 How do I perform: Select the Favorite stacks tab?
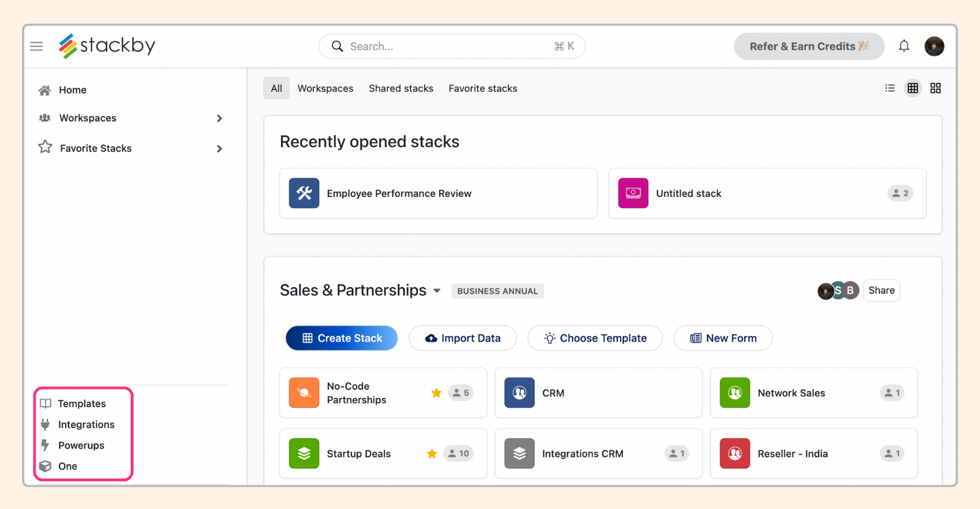pos(483,88)
